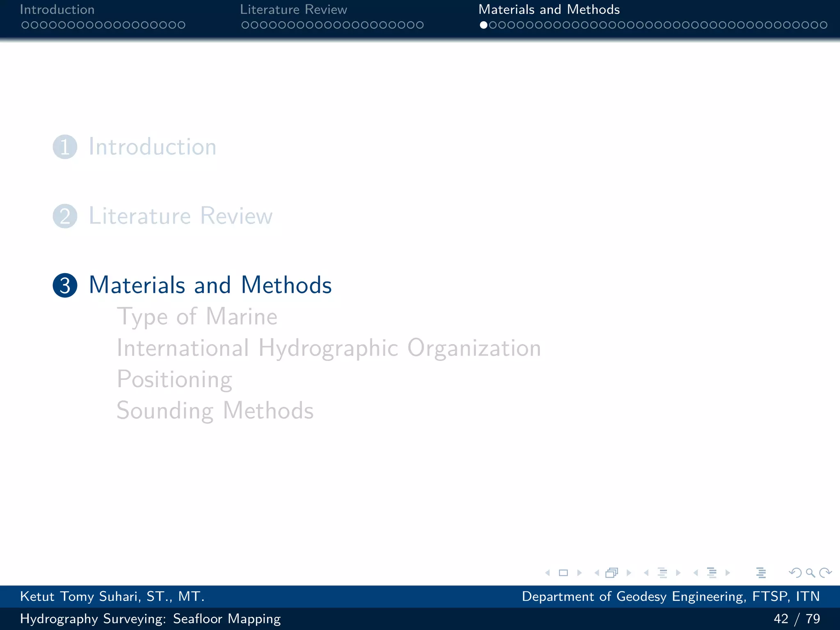Click the subsection navigation icon
The width and height of the screenshot is (840, 630).
662,573
